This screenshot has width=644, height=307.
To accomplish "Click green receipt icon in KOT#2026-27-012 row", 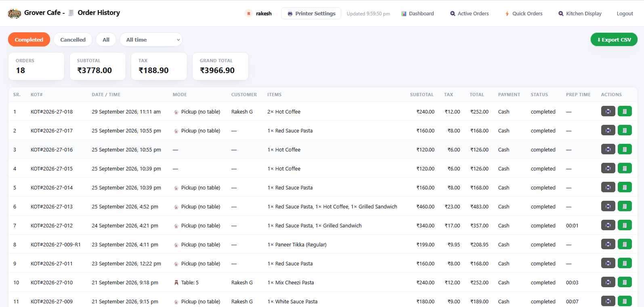I will (625, 225).
